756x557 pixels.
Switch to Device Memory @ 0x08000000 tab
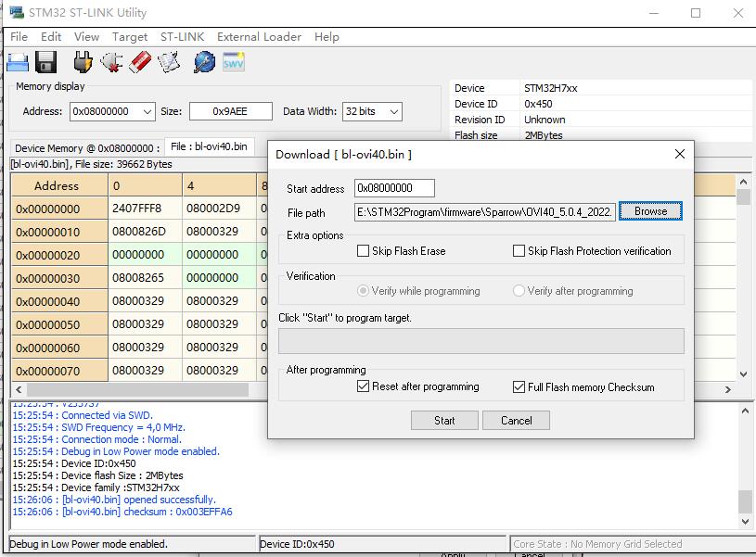(x=87, y=148)
